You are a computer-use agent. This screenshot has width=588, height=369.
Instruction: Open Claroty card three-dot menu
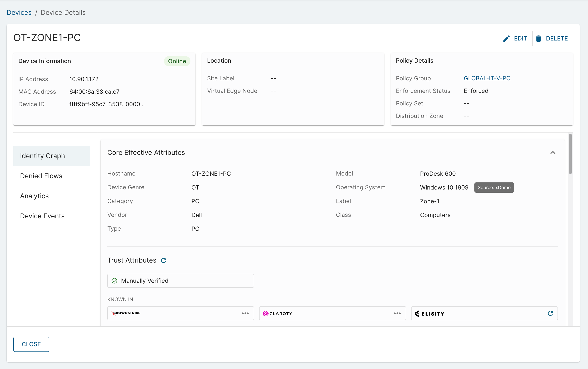[x=397, y=313]
